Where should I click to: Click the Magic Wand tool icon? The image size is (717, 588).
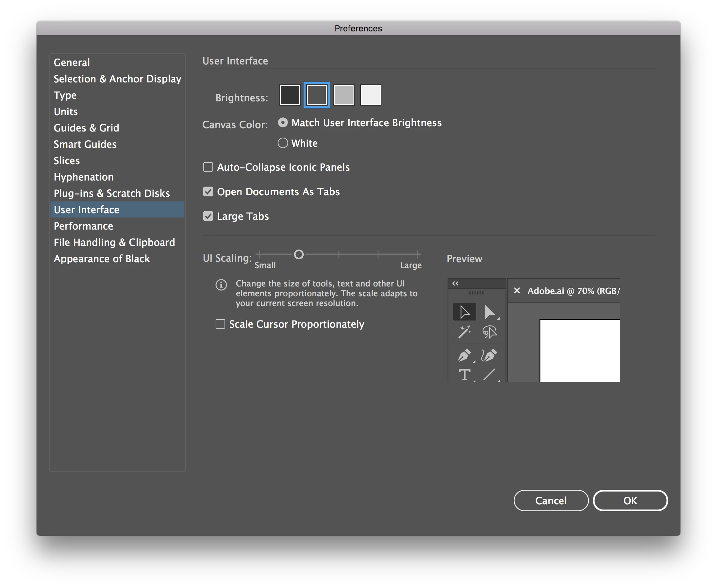pos(464,332)
